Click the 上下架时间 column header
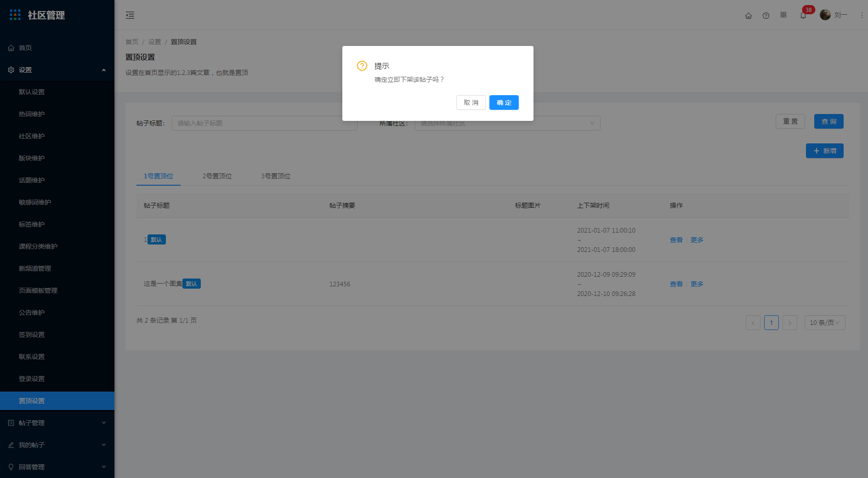Viewport: 868px width, 478px height. pos(593,205)
